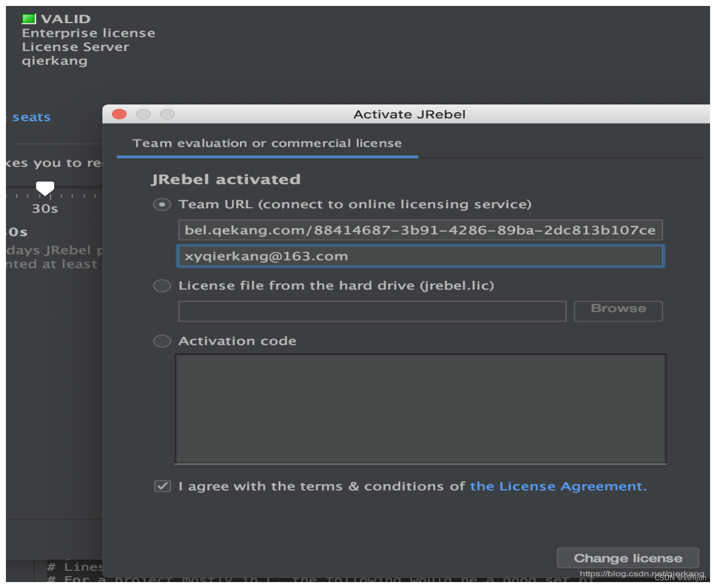Click the jrebel.lic file path field
Viewport: 716px width, 588px height.
tap(372, 311)
